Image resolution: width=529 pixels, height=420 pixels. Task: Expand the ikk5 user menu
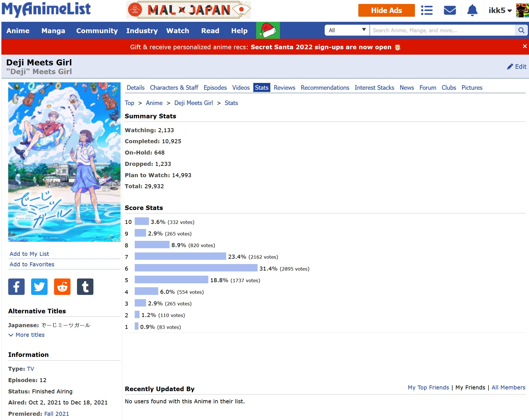[500, 10]
